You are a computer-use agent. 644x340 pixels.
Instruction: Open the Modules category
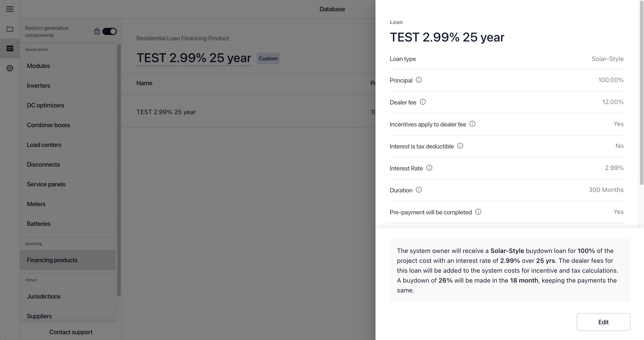[x=38, y=66]
